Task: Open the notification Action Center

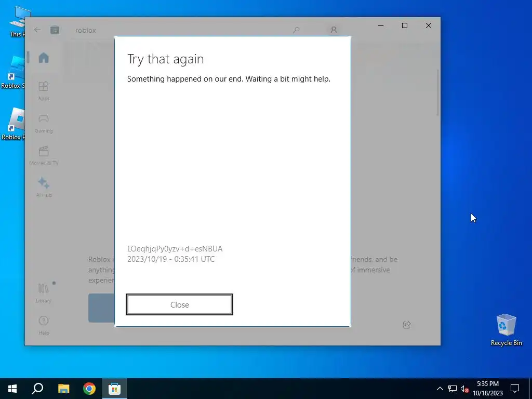Action: click(x=515, y=389)
